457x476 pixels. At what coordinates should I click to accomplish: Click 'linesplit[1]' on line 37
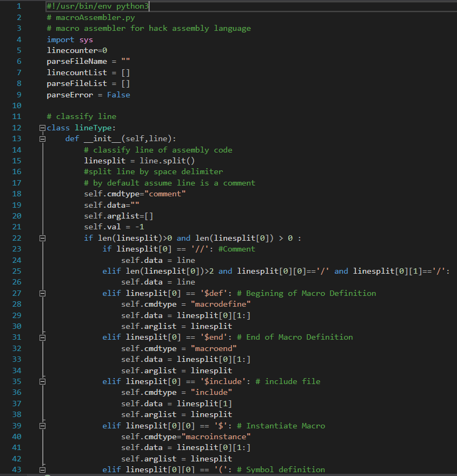(x=204, y=404)
